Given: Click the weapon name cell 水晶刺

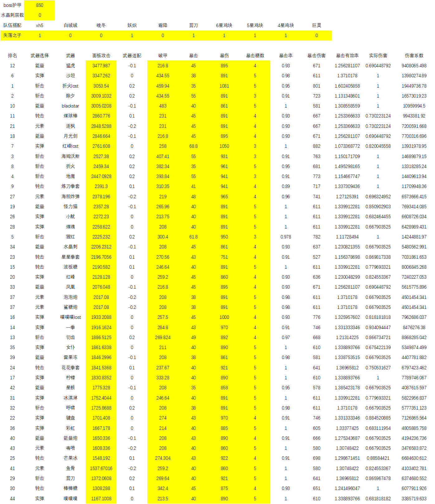Looking at the screenshot, I should 70,247.
